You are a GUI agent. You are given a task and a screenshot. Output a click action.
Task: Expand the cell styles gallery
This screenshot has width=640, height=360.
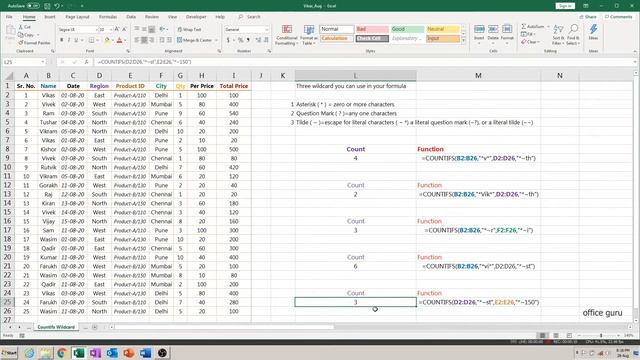pyautogui.click(x=463, y=40)
